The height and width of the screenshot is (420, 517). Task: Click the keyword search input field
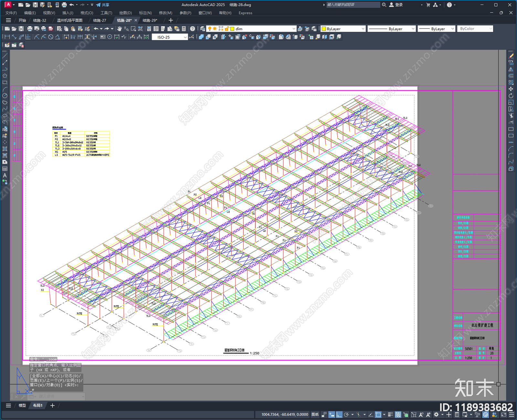[353, 5]
